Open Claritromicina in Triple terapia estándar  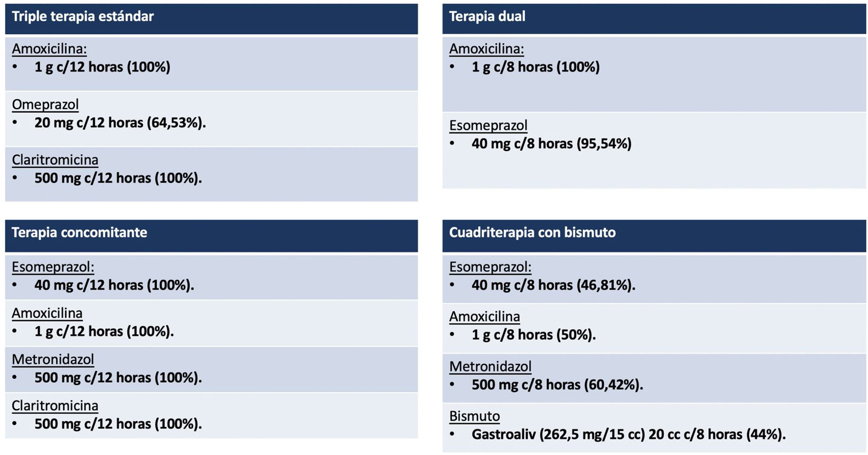pos(55,160)
